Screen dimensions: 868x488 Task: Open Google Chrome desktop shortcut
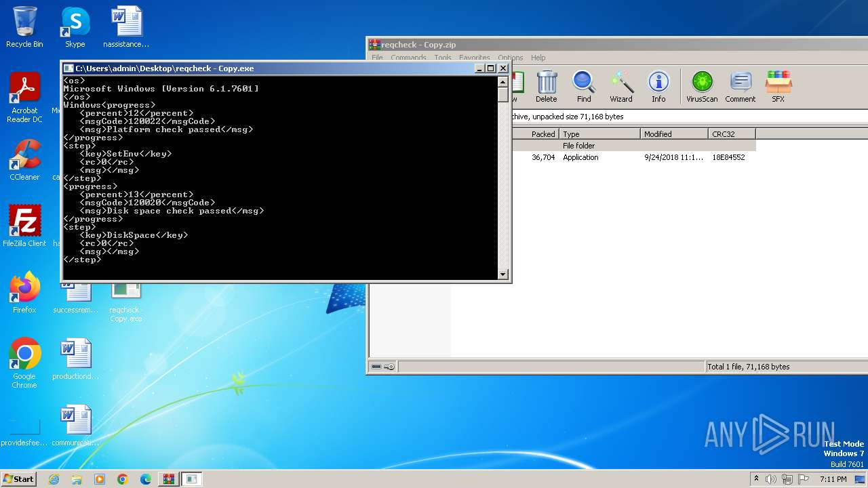(x=24, y=363)
